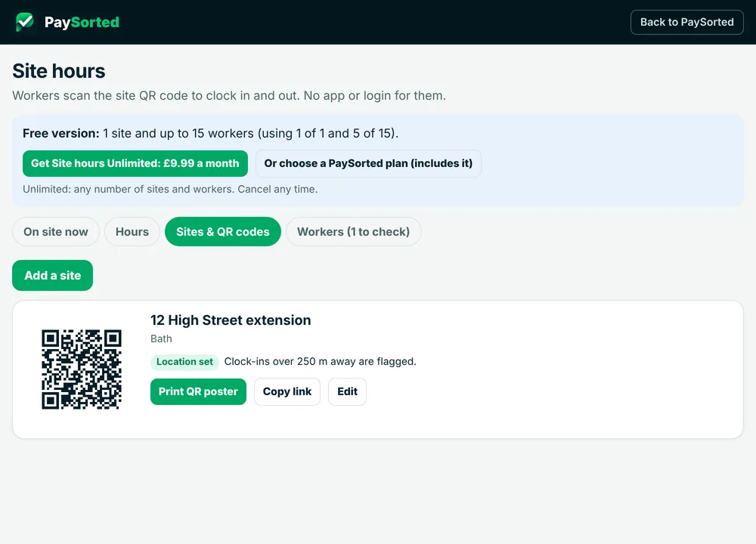Click the Site hours heading

59,71
